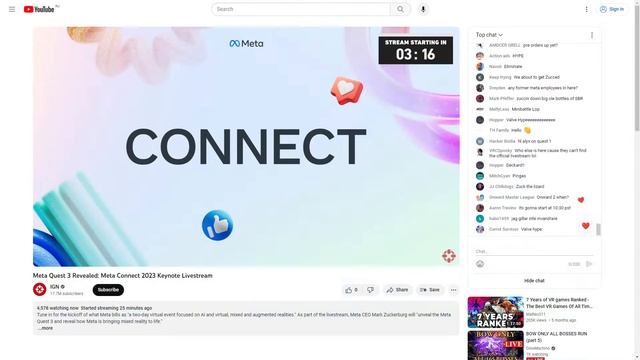
Task: Open IGN channel avatar
Action: (x=40, y=289)
